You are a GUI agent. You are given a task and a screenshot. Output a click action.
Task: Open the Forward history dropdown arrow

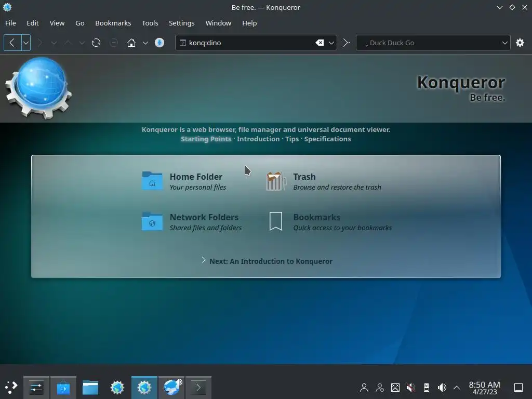(54, 43)
